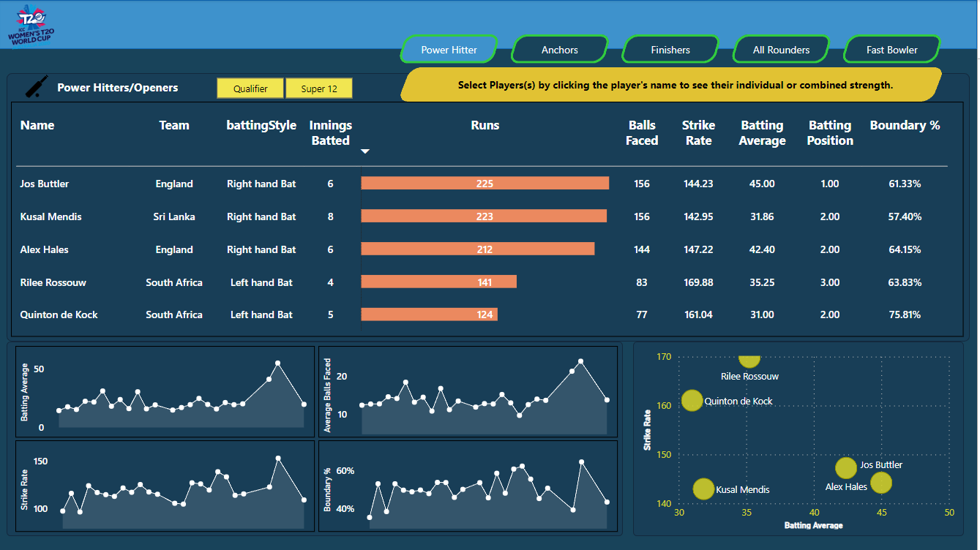The height and width of the screenshot is (550, 980).
Task: Click the Innings Batted column header
Action: (x=331, y=133)
